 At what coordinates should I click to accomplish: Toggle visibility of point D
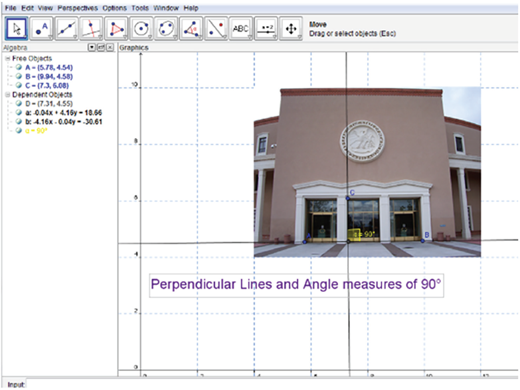click(19, 103)
